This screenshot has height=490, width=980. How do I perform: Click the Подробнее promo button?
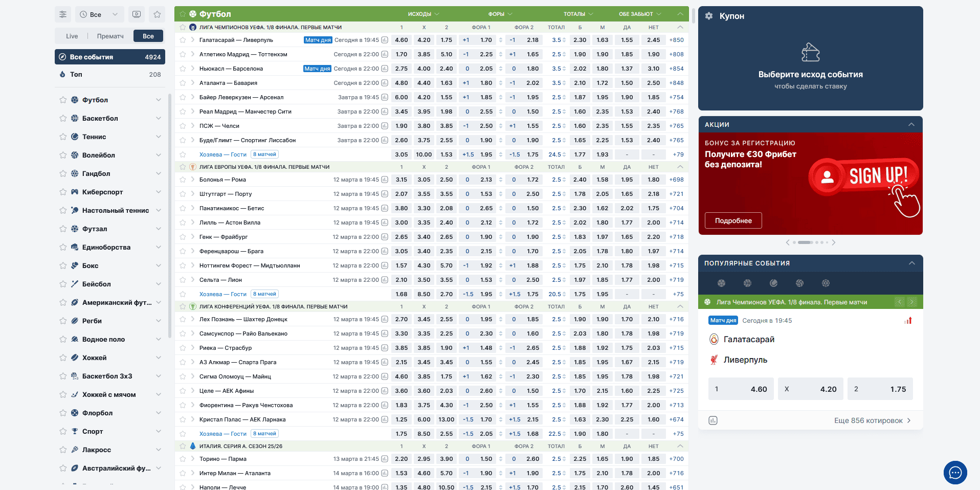click(733, 220)
